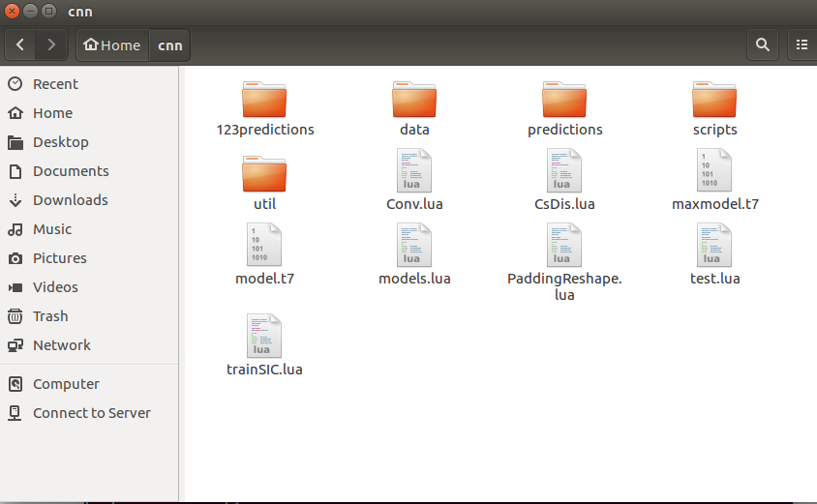Click the 'test.lua' file name
This screenshot has width=817, height=504.
[714, 279]
